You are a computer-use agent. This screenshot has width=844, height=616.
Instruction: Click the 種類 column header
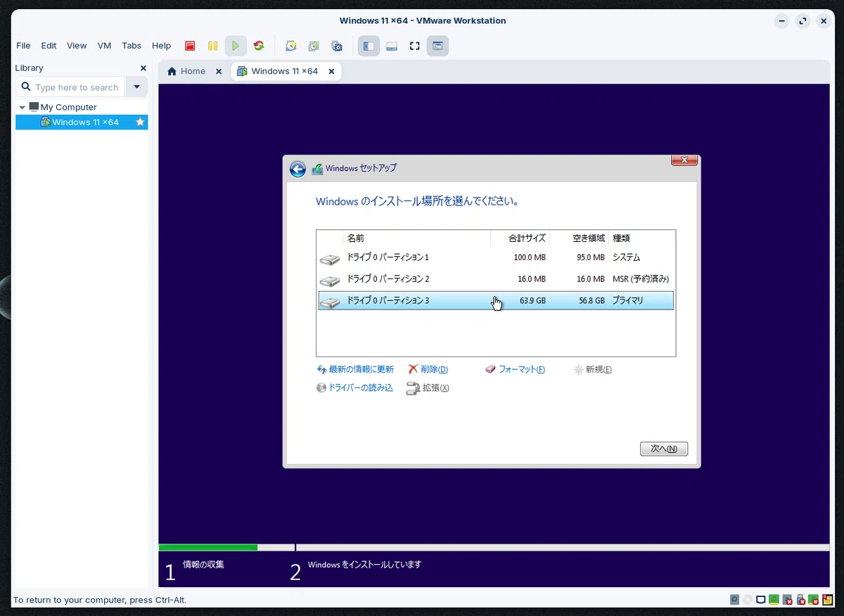(641, 238)
